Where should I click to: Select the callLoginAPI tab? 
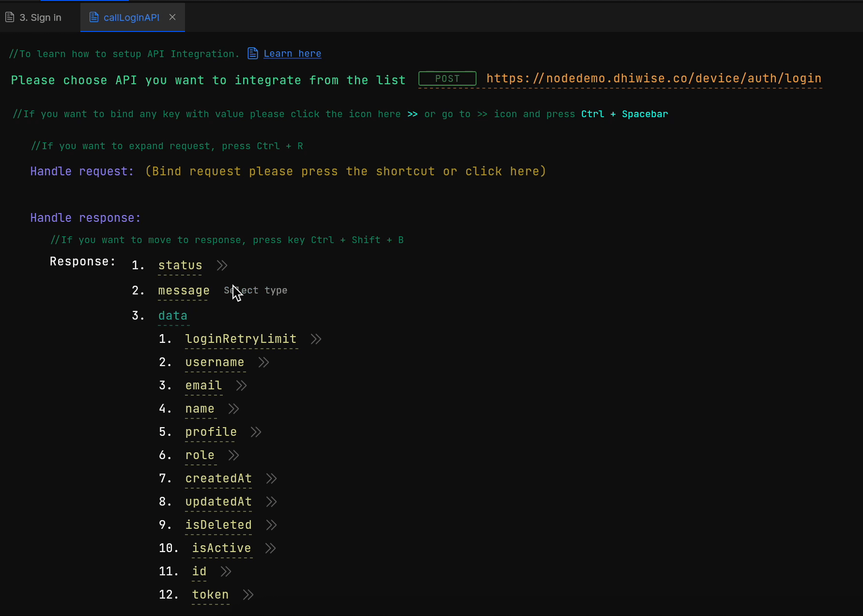[131, 17]
